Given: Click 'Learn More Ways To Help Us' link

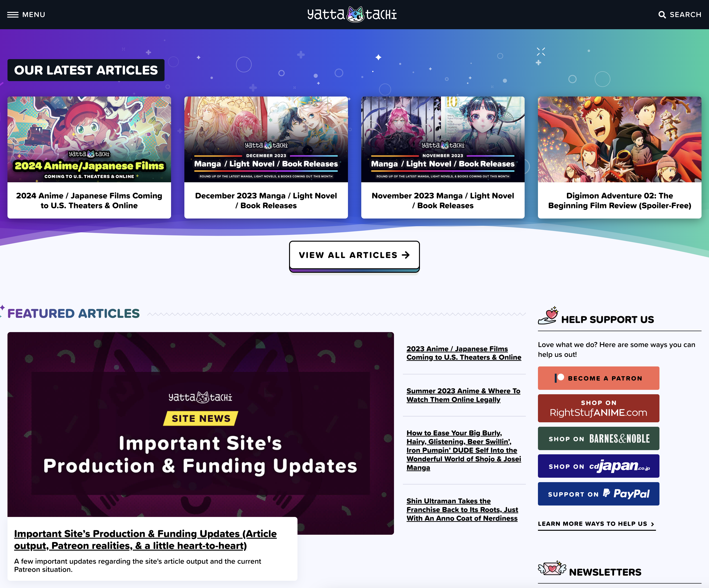Looking at the screenshot, I should tap(597, 524).
